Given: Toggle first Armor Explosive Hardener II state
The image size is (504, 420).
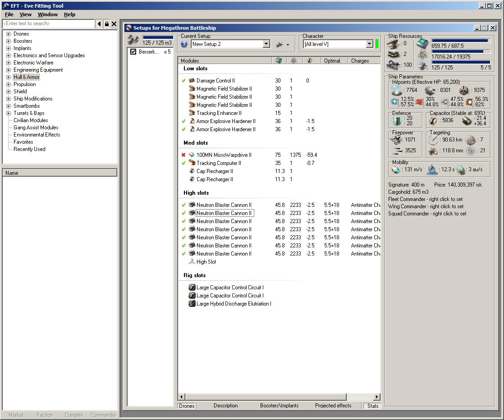Looking at the screenshot, I should pyautogui.click(x=183, y=121).
